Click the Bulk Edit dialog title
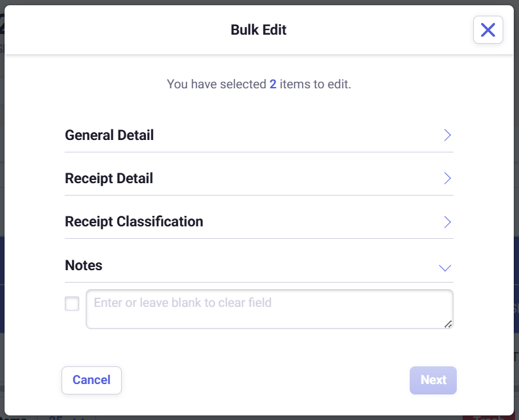The height and width of the screenshot is (420, 519). click(259, 30)
